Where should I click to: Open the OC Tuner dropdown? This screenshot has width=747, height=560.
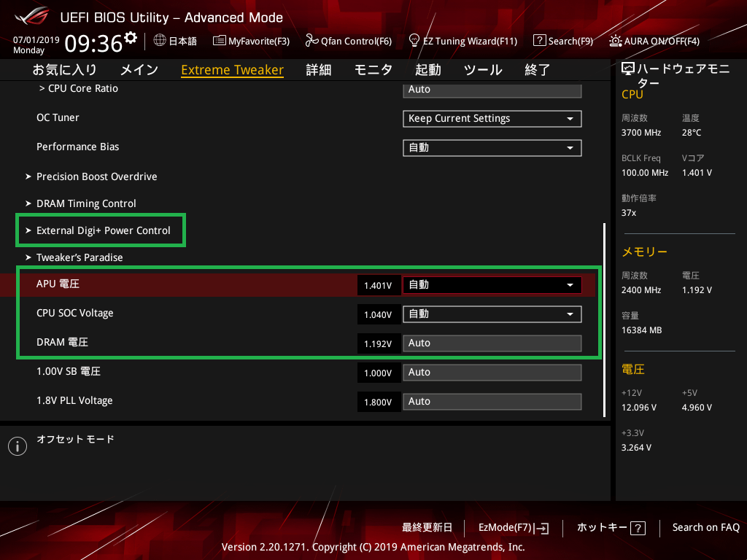(492, 119)
